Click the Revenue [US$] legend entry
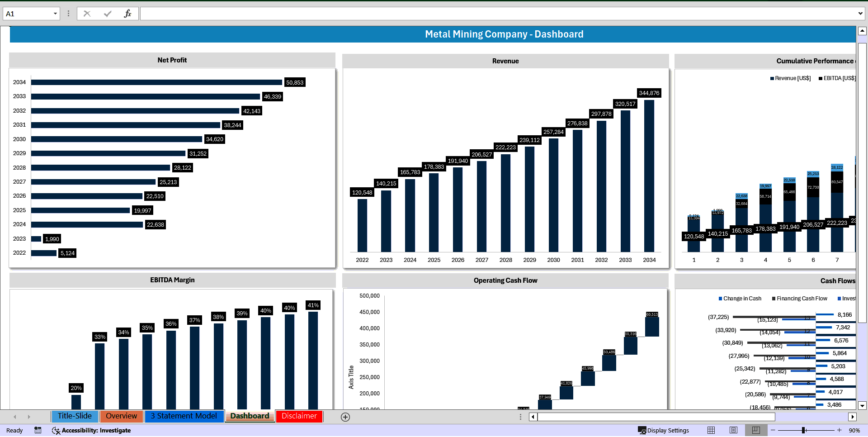The image size is (868, 437). pos(791,78)
